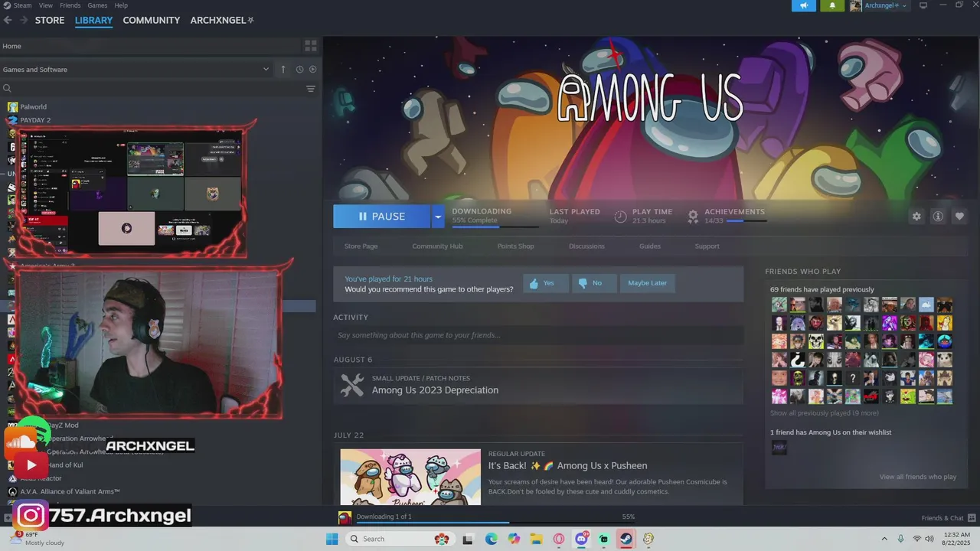Image resolution: width=980 pixels, height=551 pixels.
Task: Open the View menu
Action: pyautogui.click(x=46, y=5)
